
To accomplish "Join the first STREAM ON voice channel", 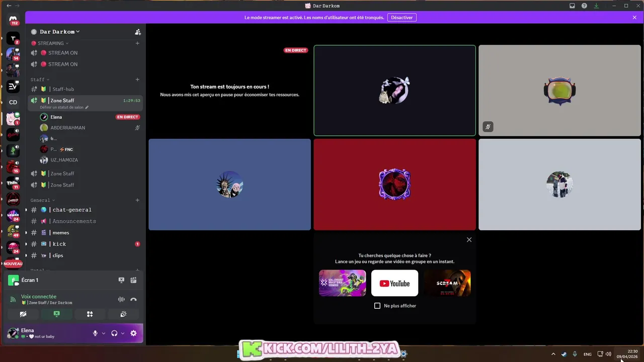I will (86, 53).
